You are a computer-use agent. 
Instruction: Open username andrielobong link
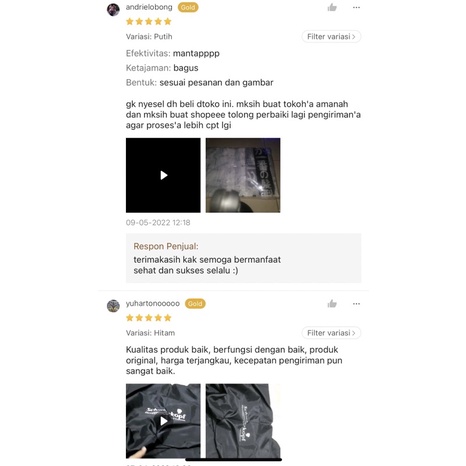pyautogui.click(x=149, y=7)
